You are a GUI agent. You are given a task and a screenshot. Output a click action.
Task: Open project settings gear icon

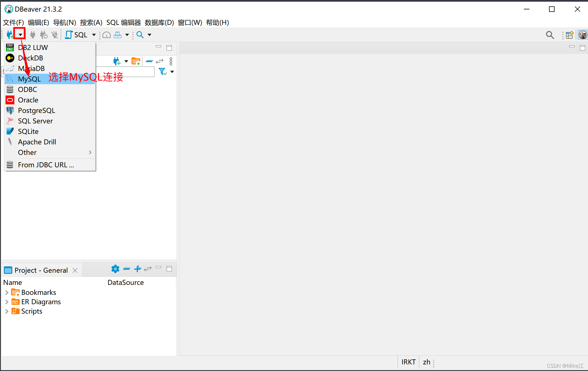(115, 269)
